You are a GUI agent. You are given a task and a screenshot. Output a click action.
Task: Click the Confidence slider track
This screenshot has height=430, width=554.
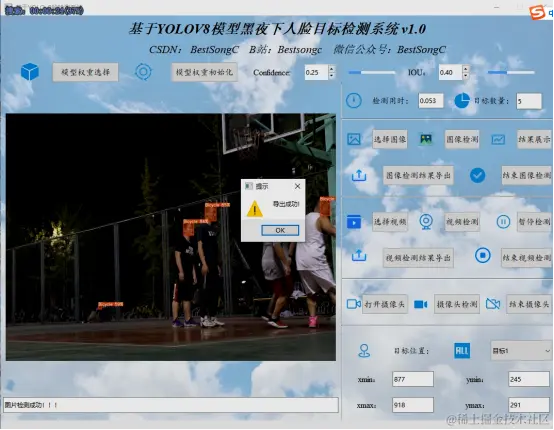[371, 72]
